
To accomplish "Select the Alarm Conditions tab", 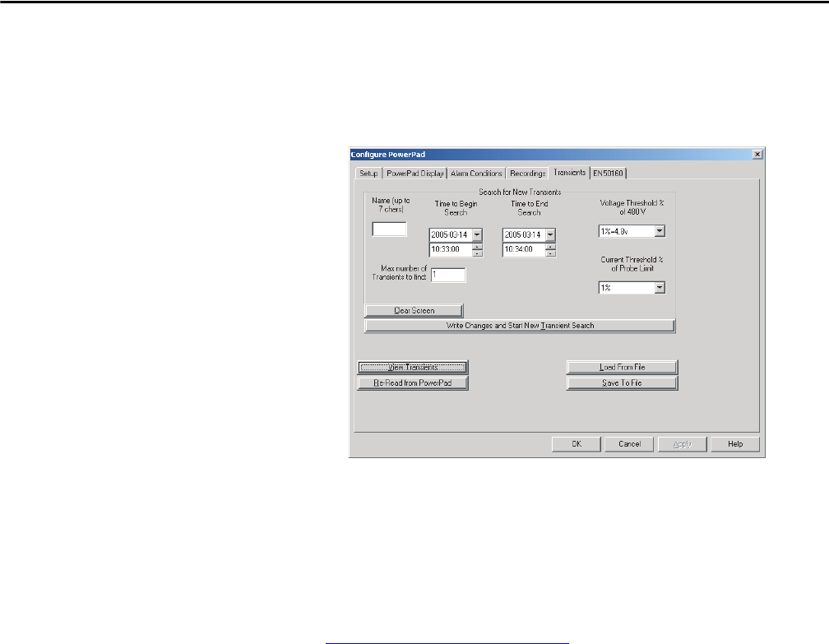I will point(476,174).
